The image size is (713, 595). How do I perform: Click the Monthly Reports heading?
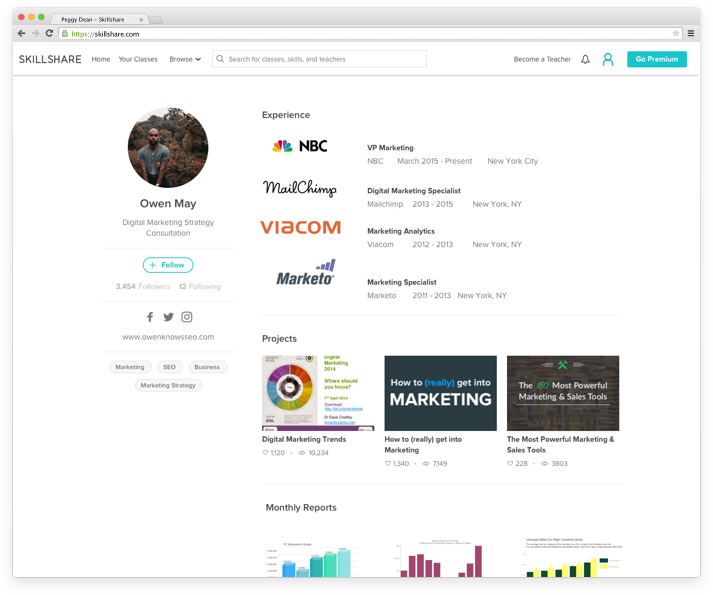[301, 508]
